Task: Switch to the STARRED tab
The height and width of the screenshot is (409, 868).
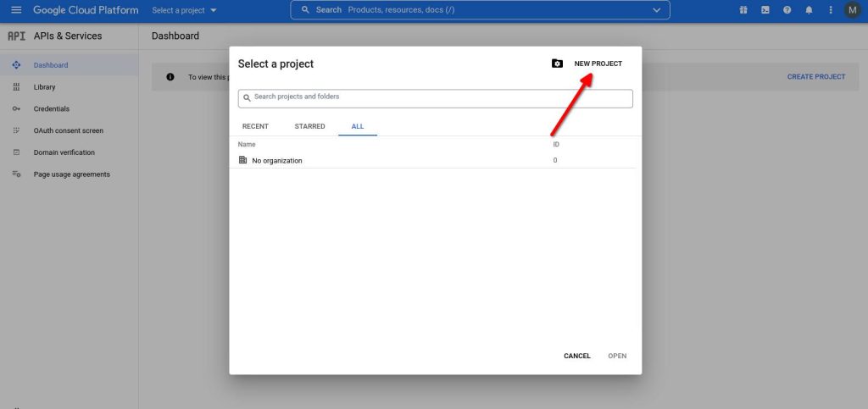Action: pyautogui.click(x=309, y=126)
